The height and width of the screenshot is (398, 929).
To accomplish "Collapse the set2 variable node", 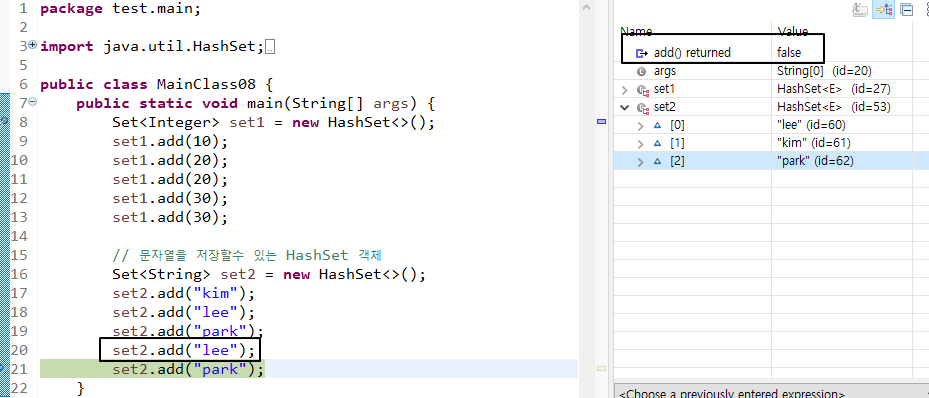I will [624, 108].
